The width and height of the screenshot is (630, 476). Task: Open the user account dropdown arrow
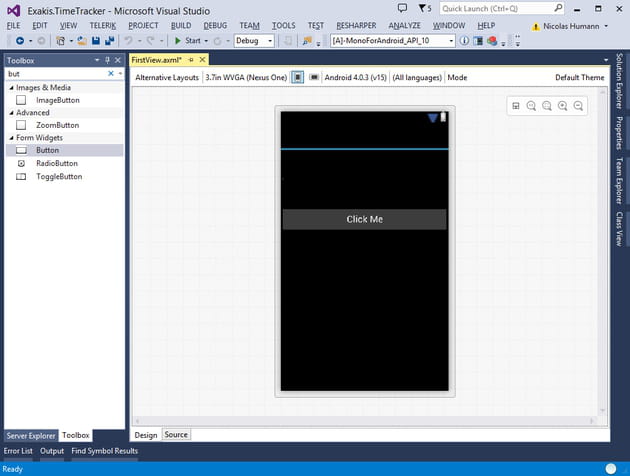606,27
